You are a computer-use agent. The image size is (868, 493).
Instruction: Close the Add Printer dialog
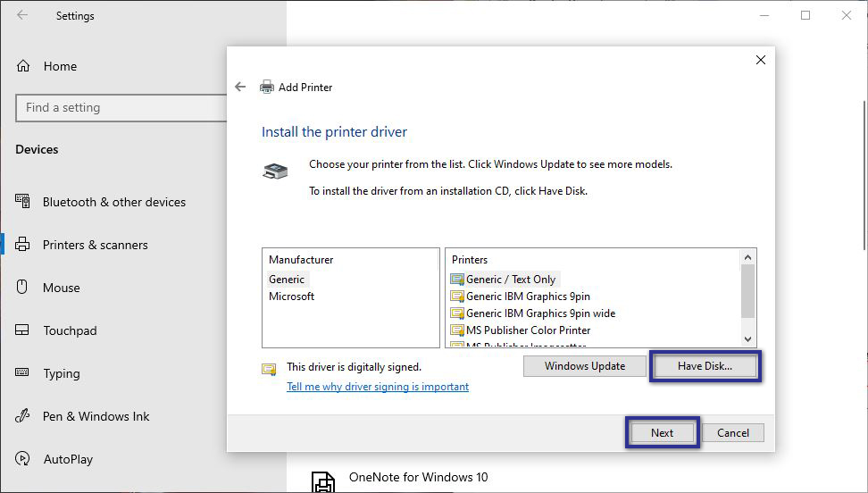[761, 60]
